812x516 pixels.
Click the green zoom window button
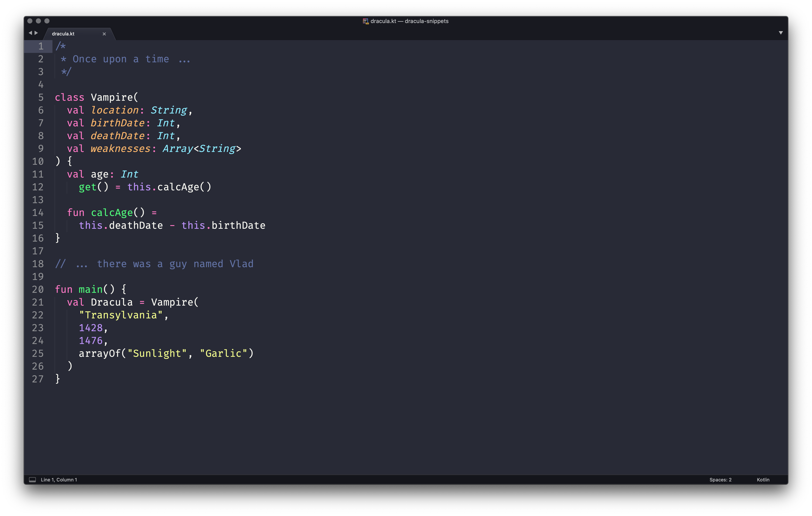(x=47, y=21)
